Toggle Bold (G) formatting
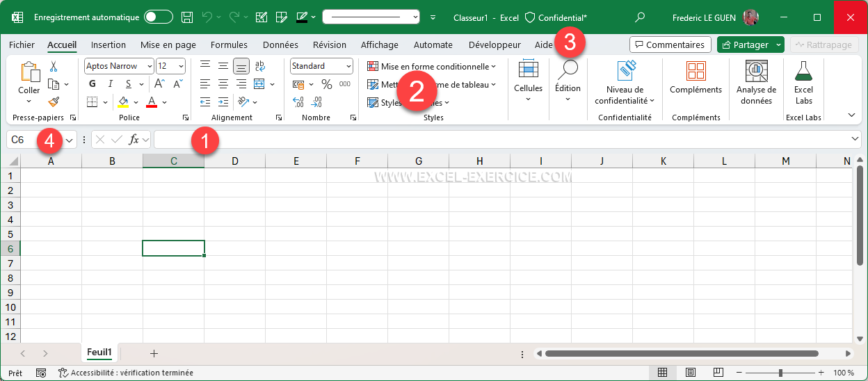This screenshot has width=868, height=381. [93, 84]
